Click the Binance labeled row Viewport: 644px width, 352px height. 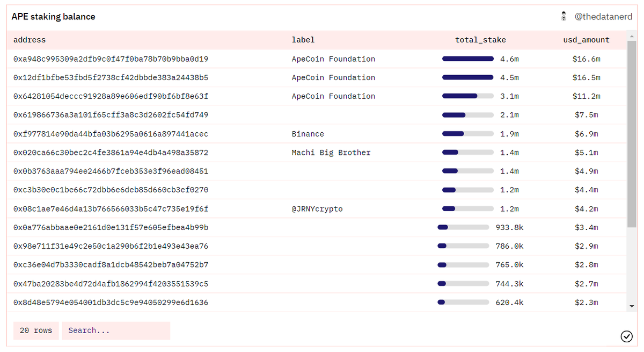click(x=215, y=133)
